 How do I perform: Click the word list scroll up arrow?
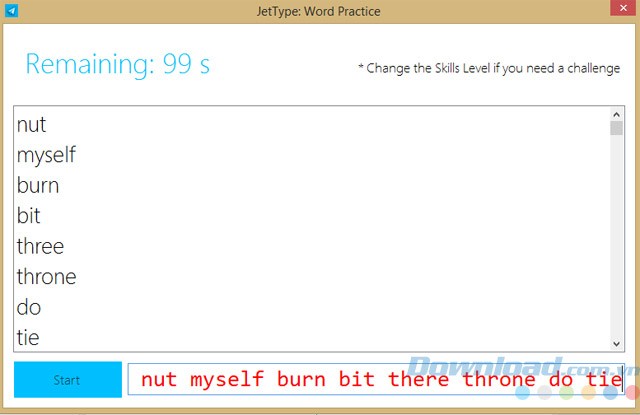pos(616,113)
